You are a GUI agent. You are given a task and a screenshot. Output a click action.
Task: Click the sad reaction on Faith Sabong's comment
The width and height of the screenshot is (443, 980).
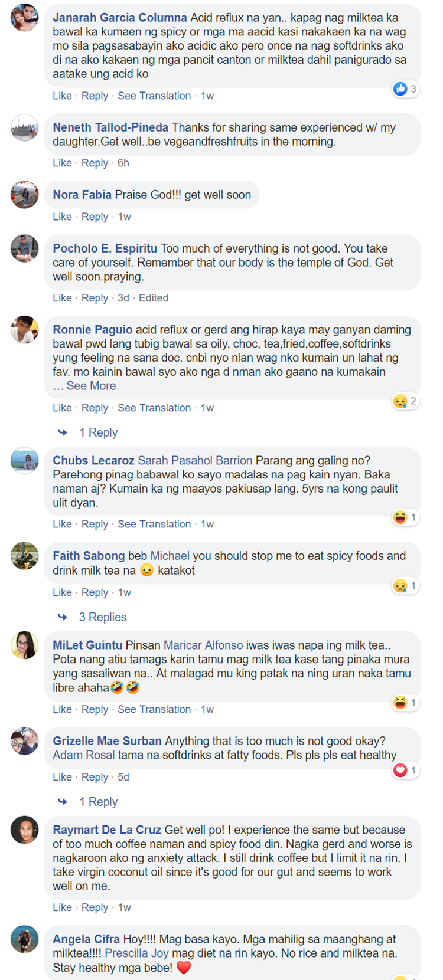400,586
